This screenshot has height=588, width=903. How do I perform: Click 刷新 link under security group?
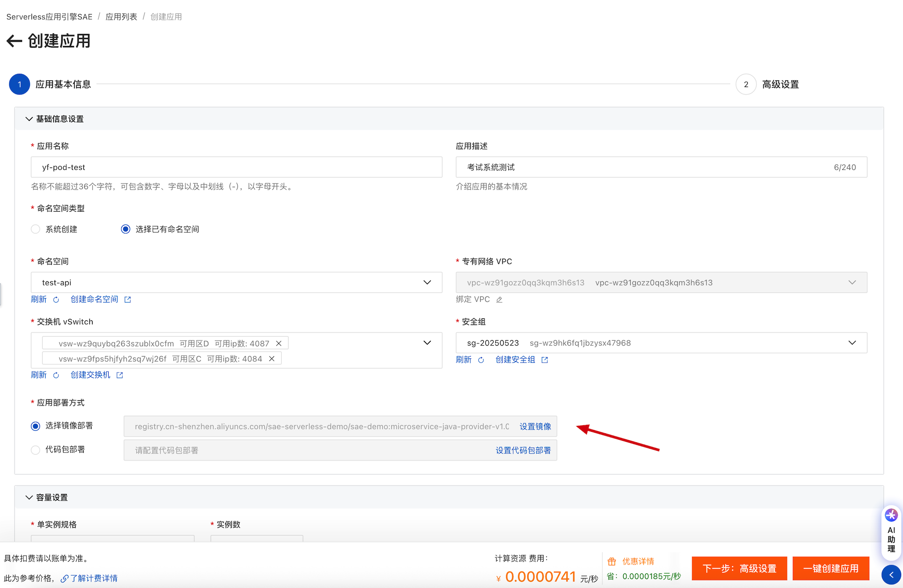464,360
